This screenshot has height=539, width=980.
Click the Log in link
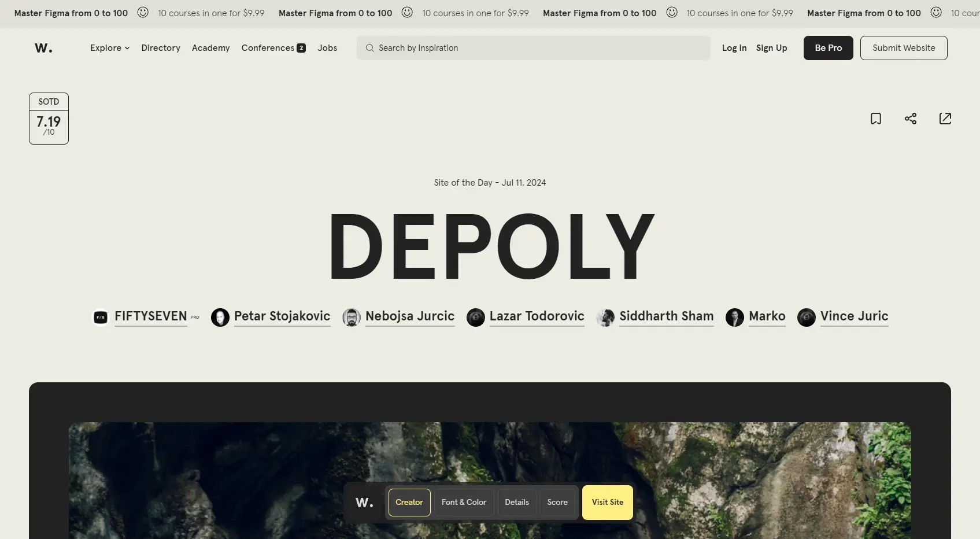pos(734,48)
